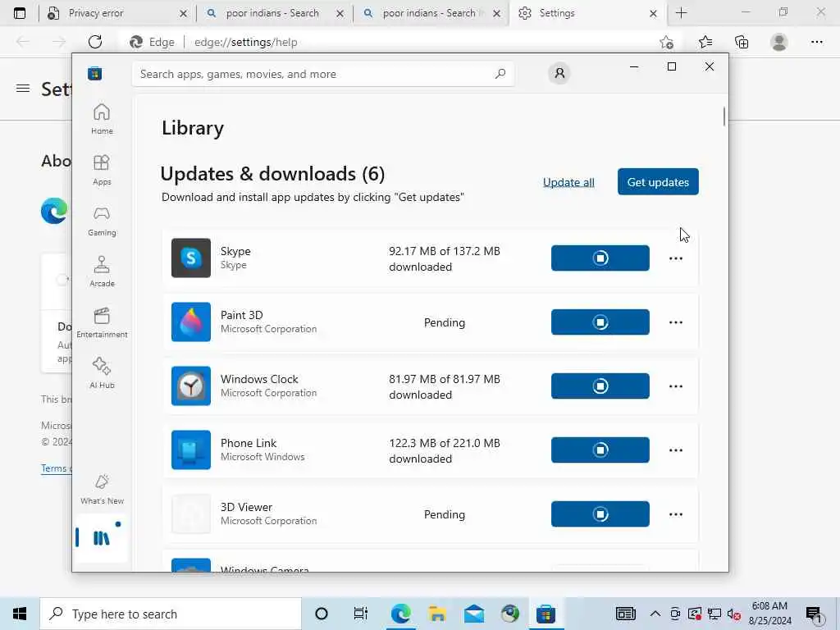The width and height of the screenshot is (840, 630).
Task: Click the taskbar search box
Action: pos(171,614)
